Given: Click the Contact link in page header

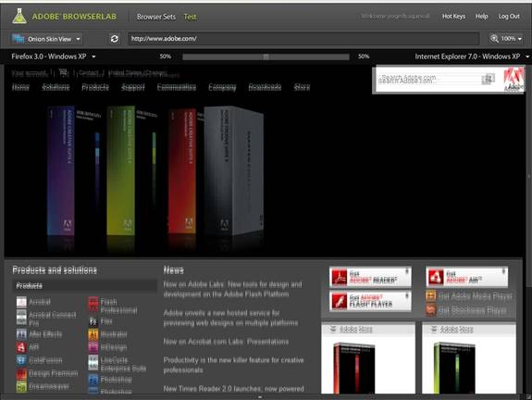Looking at the screenshot, I should pyautogui.click(x=89, y=72).
